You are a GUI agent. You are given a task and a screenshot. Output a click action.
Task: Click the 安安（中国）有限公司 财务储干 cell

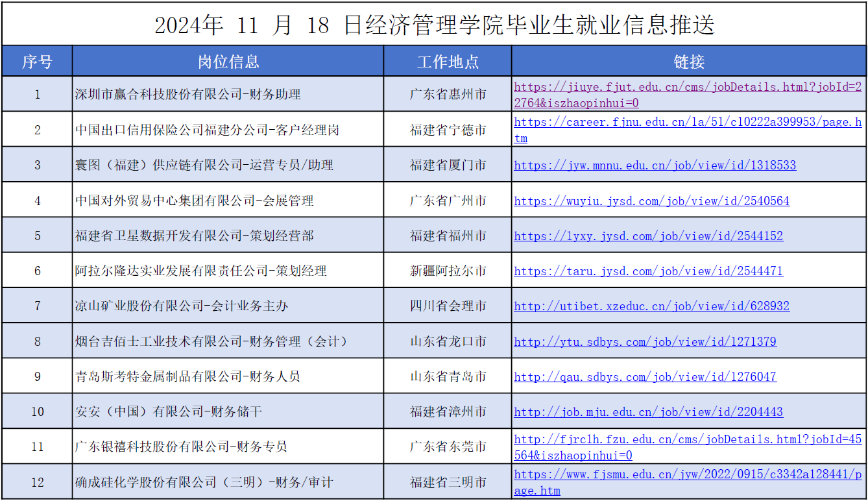pos(169,412)
